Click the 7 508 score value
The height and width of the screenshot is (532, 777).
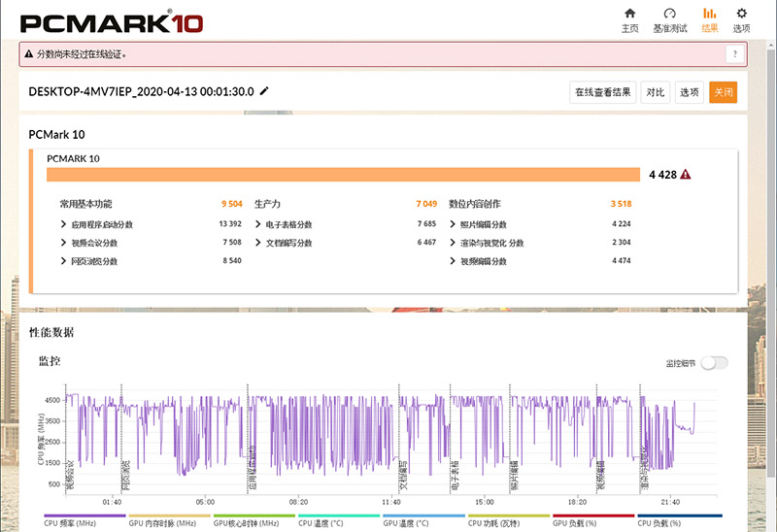pyautogui.click(x=232, y=243)
